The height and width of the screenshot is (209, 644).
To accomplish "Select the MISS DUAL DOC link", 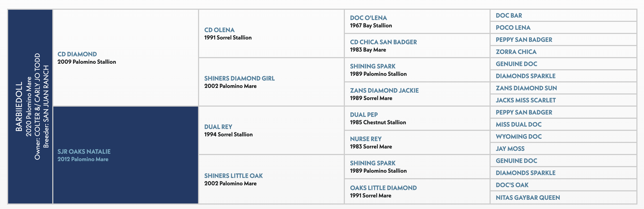I will coord(518,125).
